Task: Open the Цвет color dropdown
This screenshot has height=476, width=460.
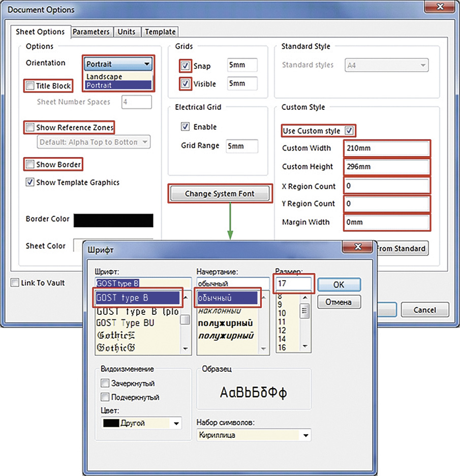Action: click(x=141, y=423)
